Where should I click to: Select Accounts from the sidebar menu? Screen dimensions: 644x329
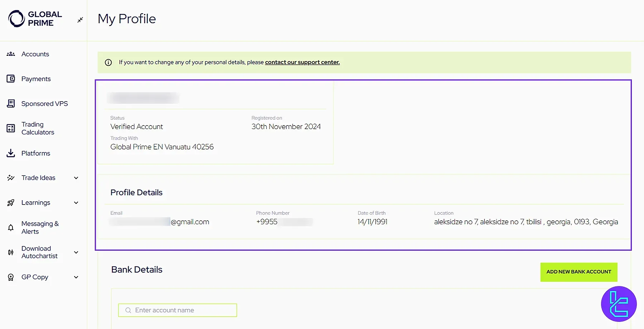tap(35, 54)
